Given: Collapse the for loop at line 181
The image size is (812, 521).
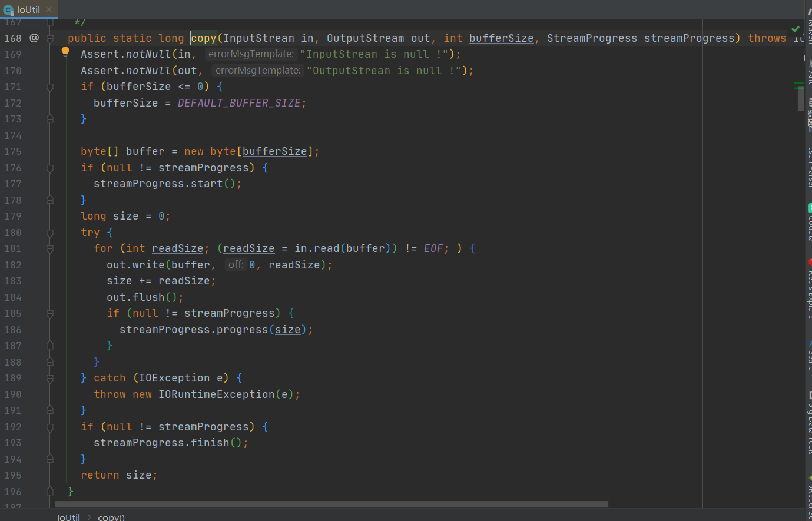Looking at the screenshot, I should pyautogui.click(x=50, y=248).
